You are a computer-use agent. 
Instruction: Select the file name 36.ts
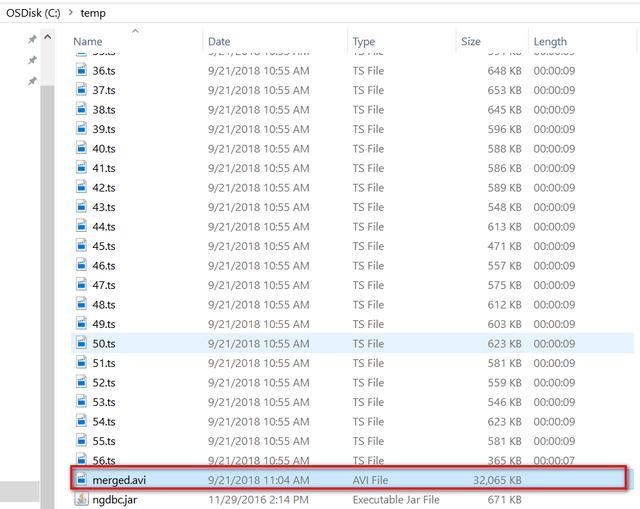[x=104, y=71]
